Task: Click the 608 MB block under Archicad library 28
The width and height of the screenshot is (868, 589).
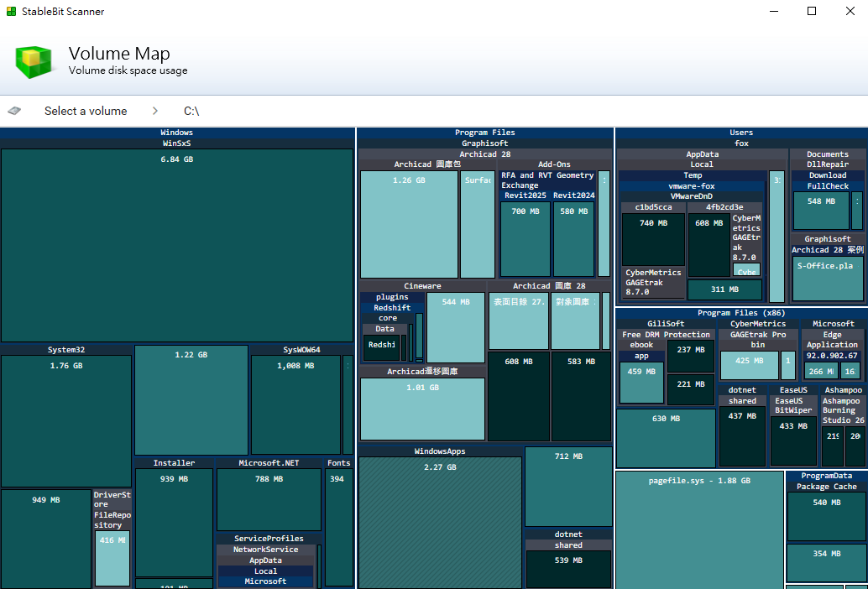Action: click(x=519, y=396)
